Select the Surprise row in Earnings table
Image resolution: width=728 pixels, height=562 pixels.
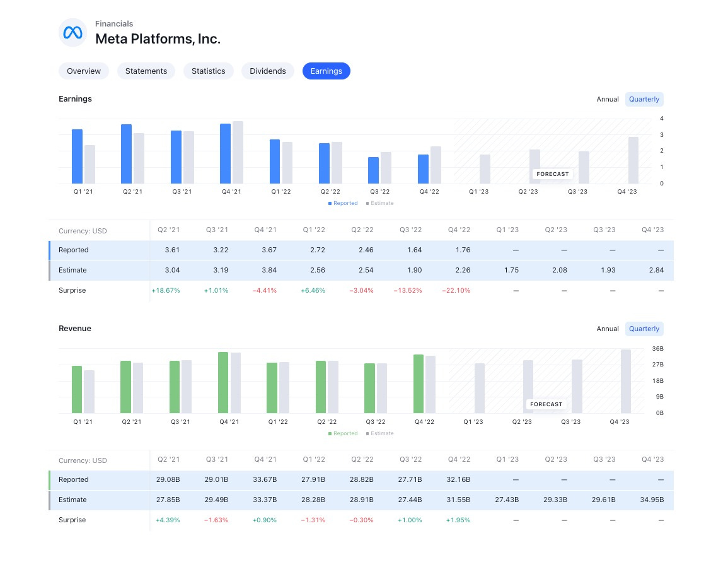[x=361, y=291]
